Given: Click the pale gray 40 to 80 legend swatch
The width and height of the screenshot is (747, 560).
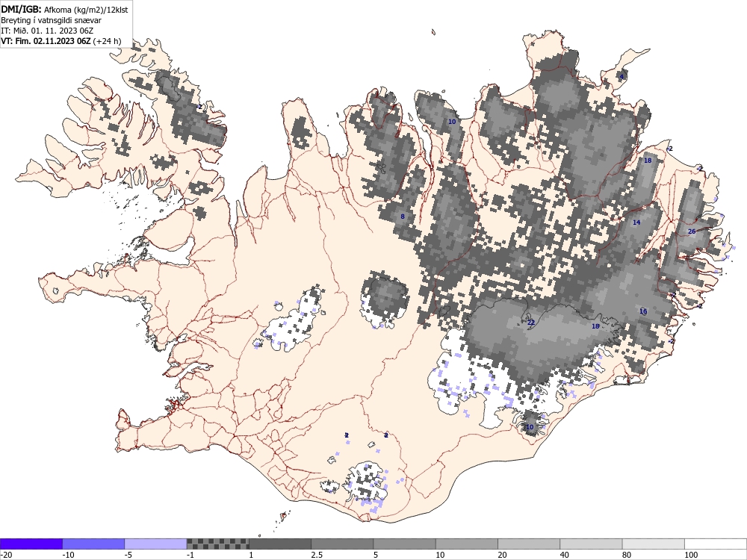Looking at the screenshot, I should tap(591, 544).
